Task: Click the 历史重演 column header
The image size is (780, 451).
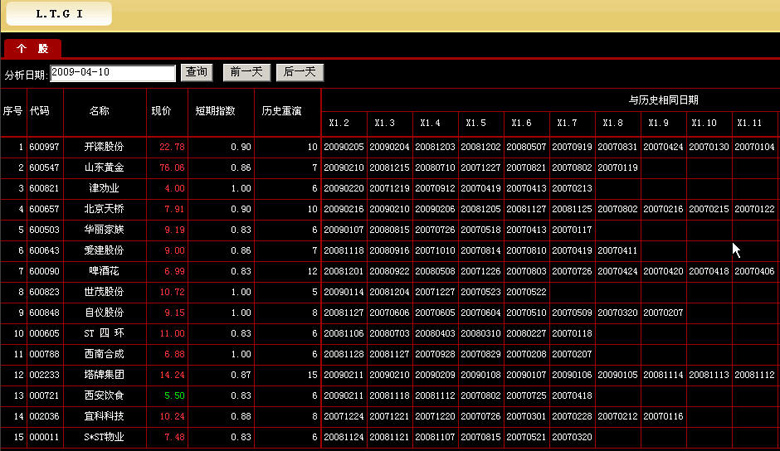Action: (x=282, y=111)
